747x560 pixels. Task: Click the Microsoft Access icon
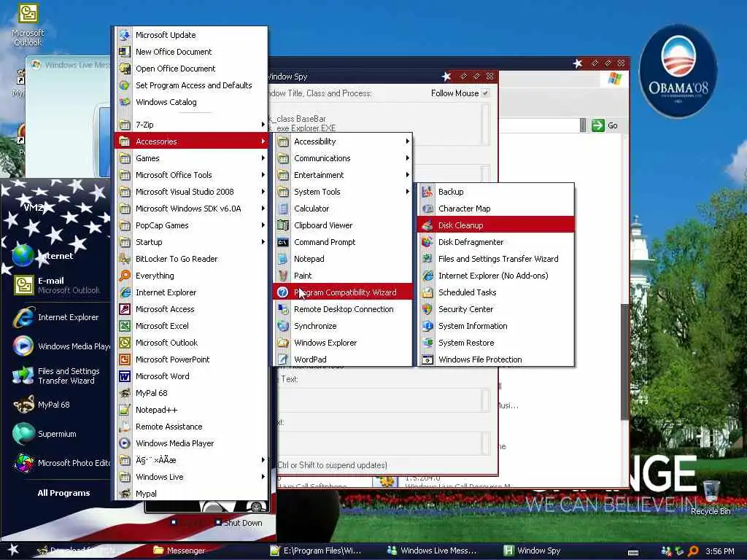coord(124,309)
